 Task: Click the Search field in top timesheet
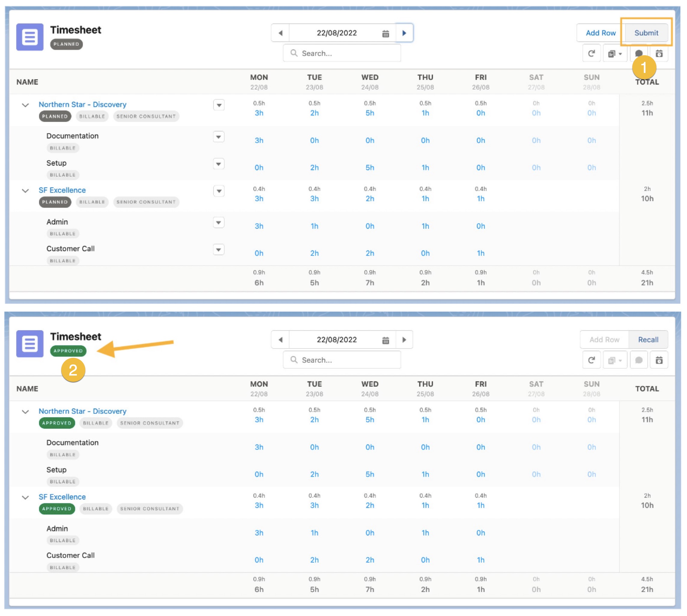[342, 53]
